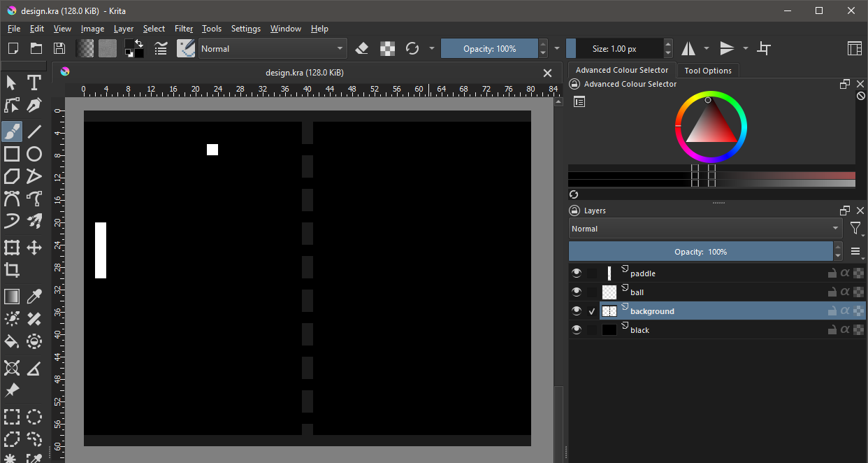Select the Transform tool
868x463 pixels.
click(x=12, y=248)
